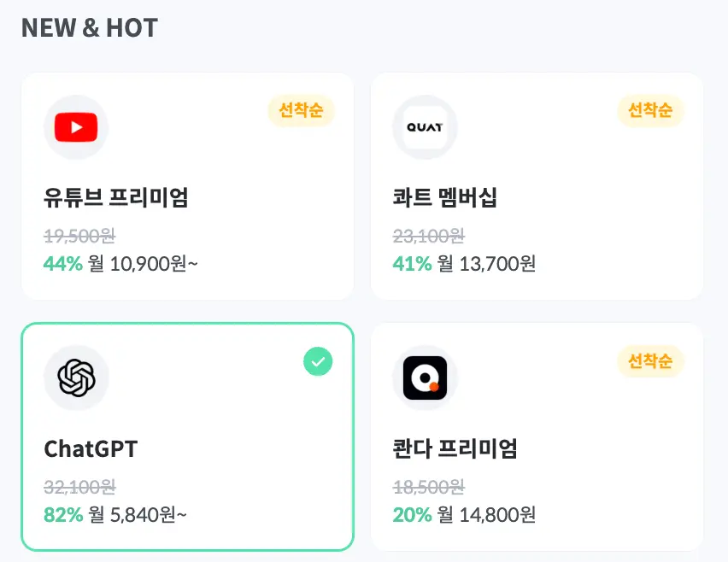The image size is (728, 562).
Task: Click the green checkmark on the ChatGPT card
Action: [x=318, y=361]
